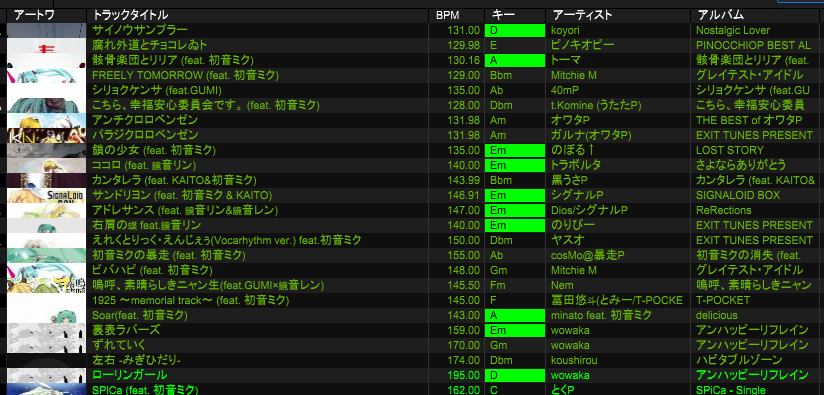Click the Em key cell for 裏表ラバーズ
Viewport: 824px width, 395px height.
[515, 330]
